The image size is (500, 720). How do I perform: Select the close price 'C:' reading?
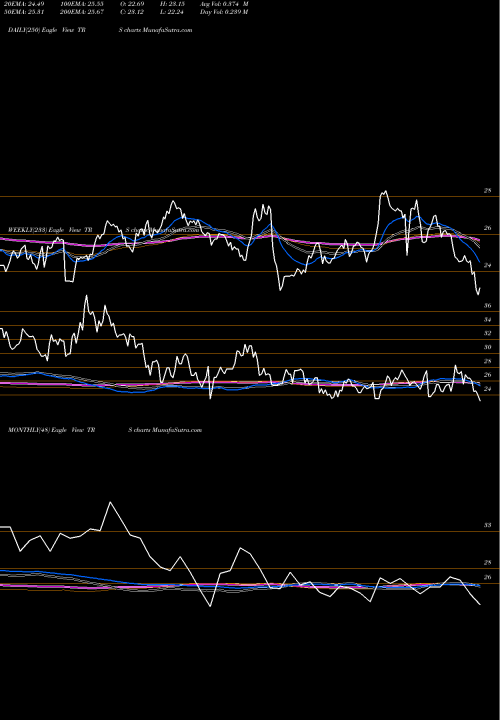coord(132,12)
